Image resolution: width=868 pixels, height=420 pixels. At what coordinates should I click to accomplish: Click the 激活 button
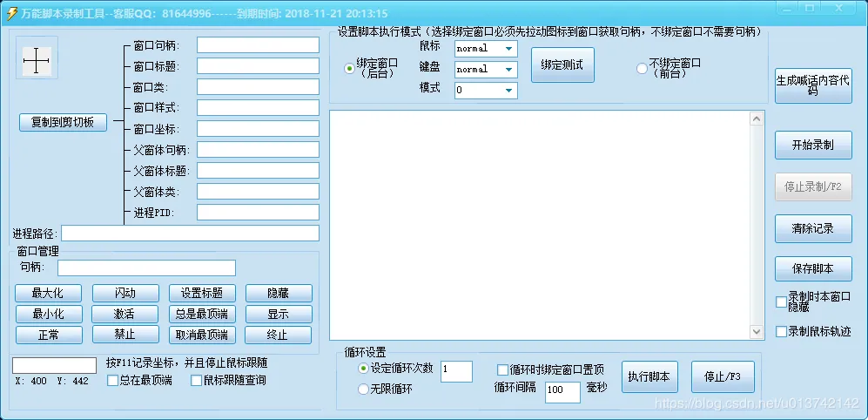125,315
